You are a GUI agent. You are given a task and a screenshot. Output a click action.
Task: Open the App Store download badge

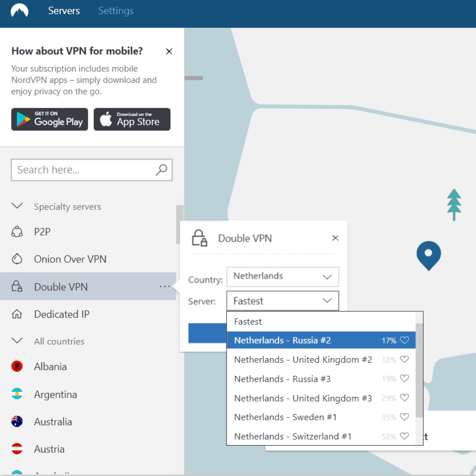pos(132,119)
